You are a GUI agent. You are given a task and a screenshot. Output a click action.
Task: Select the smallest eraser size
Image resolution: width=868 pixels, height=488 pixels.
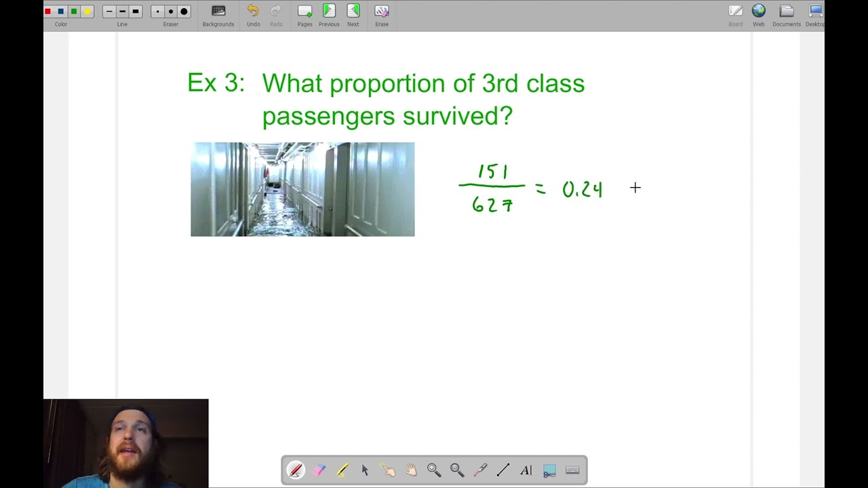pos(157,12)
